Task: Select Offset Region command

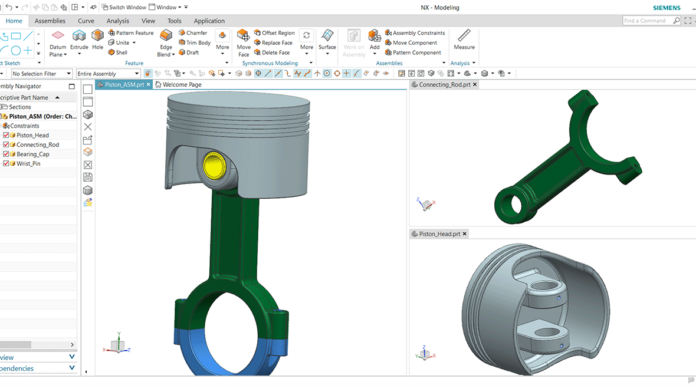Action: pos(274,33)
